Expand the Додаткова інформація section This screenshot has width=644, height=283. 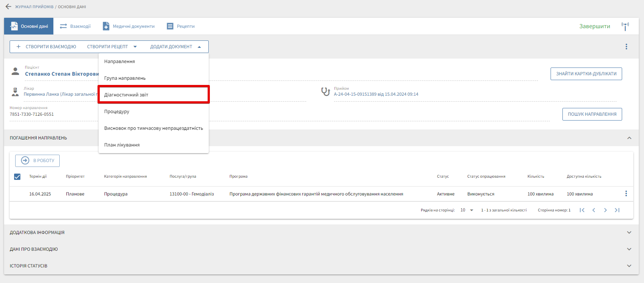(x=629, y=233)
